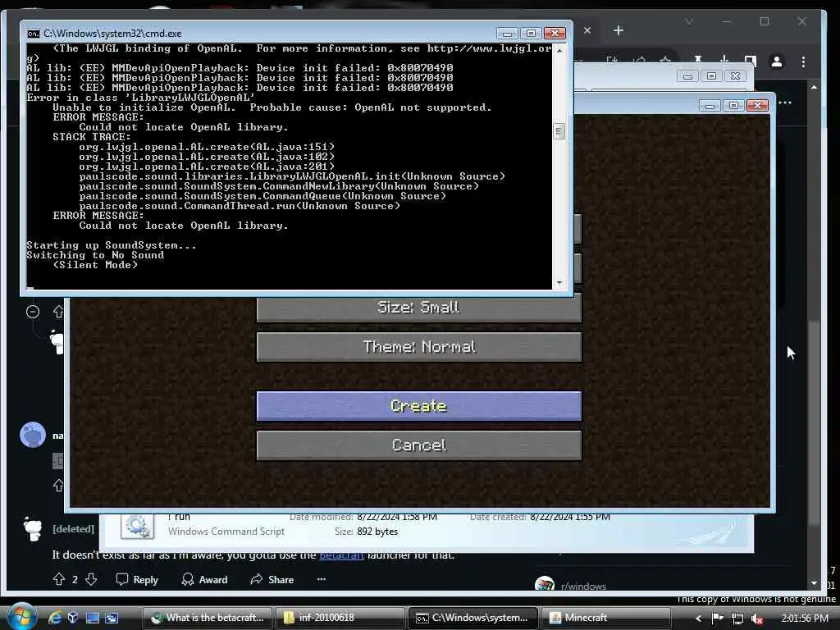Click the browser downloads icon
The image size is (840, 630).
click(x=724, y=60)
